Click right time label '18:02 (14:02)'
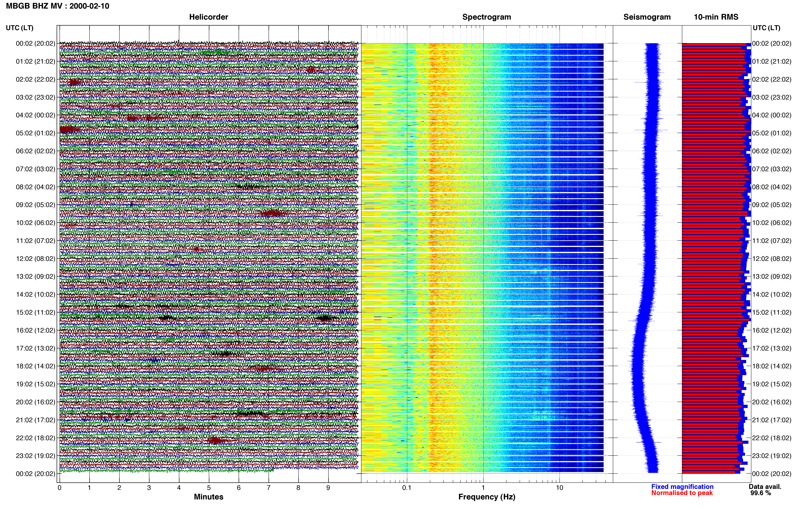This screenshot has height=508, width=812. 772,366
